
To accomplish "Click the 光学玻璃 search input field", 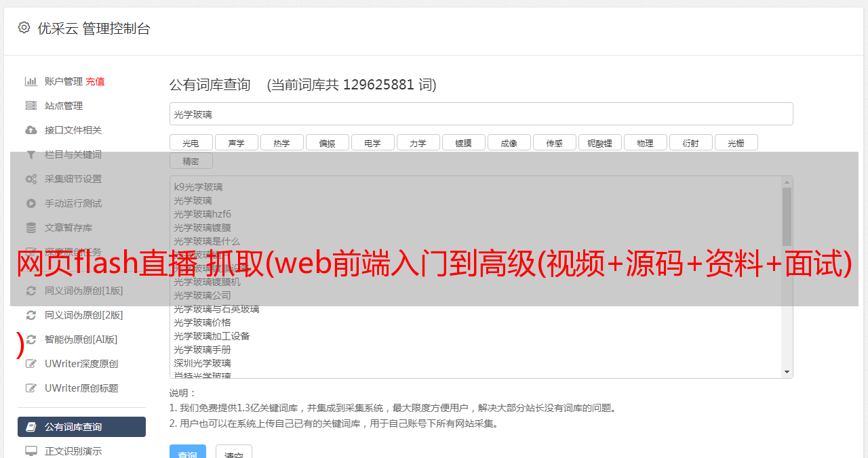I will 481,114.
